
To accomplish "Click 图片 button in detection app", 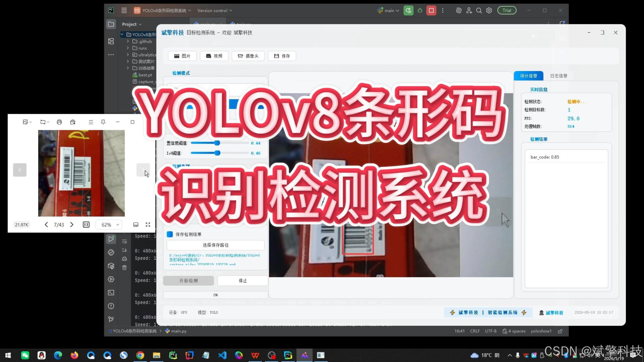I will [x=182, y=56].
